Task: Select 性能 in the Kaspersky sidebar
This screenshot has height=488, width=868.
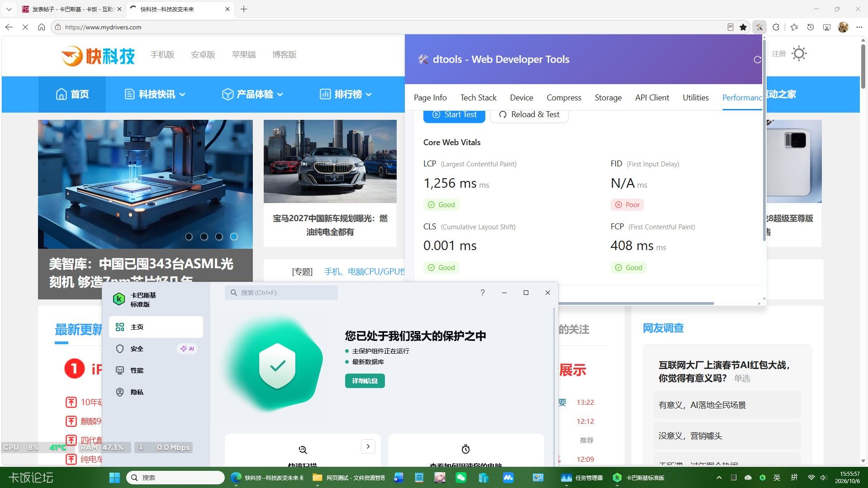Action: coord(156,370)
